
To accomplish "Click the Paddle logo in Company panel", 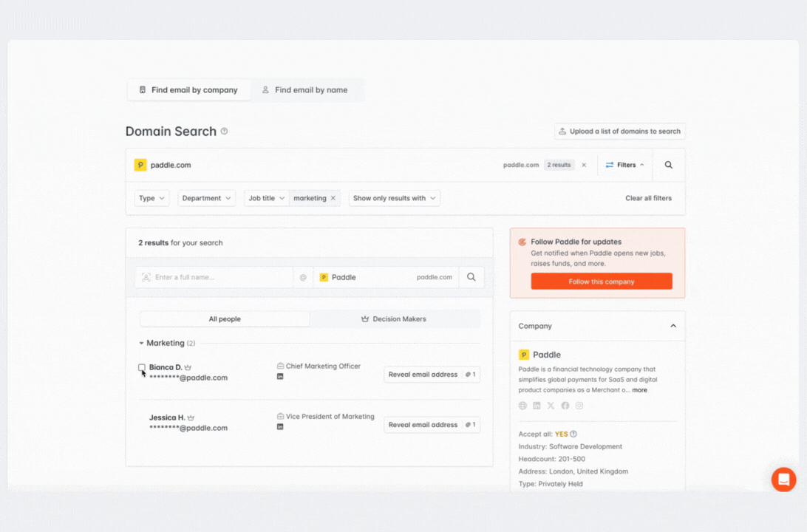I will pyautogui.click(x=524, y=355).
